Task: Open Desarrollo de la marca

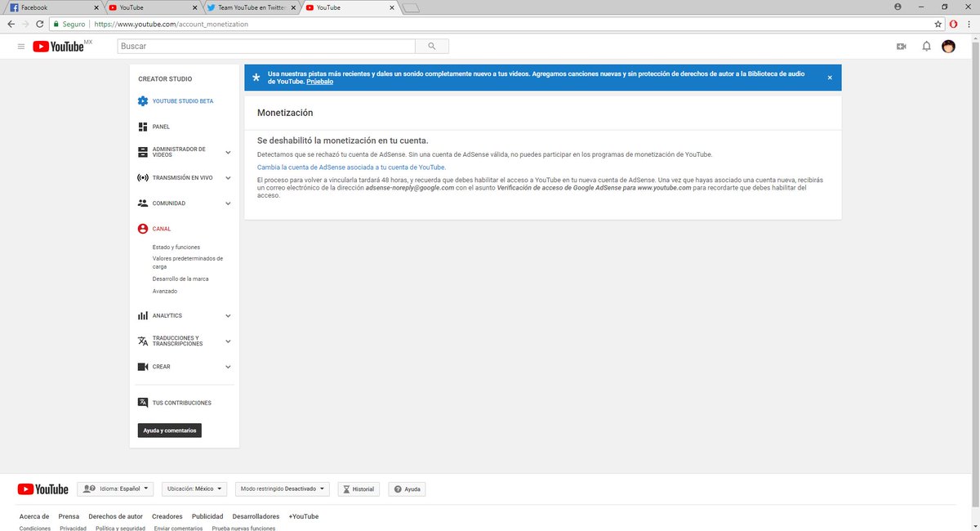Action: 180,279
